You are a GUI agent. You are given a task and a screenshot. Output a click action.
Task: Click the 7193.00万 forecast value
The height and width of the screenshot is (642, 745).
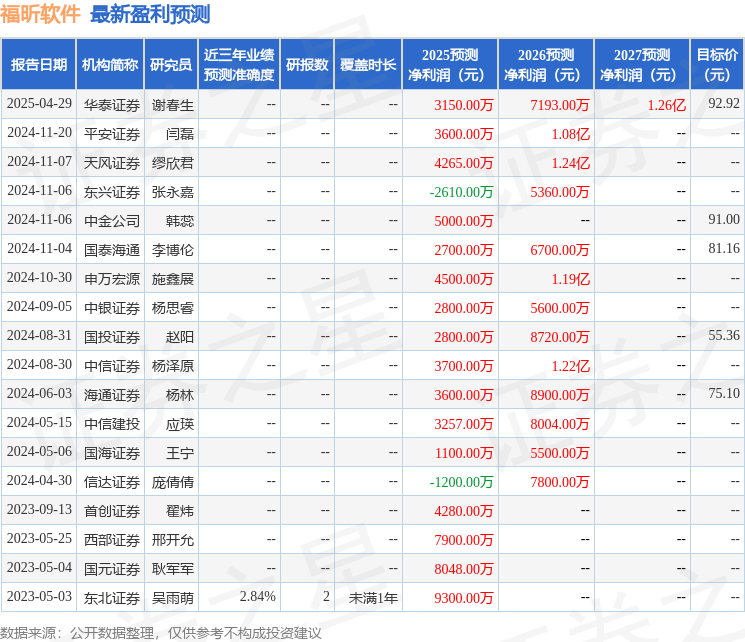(x=560, y=105)
